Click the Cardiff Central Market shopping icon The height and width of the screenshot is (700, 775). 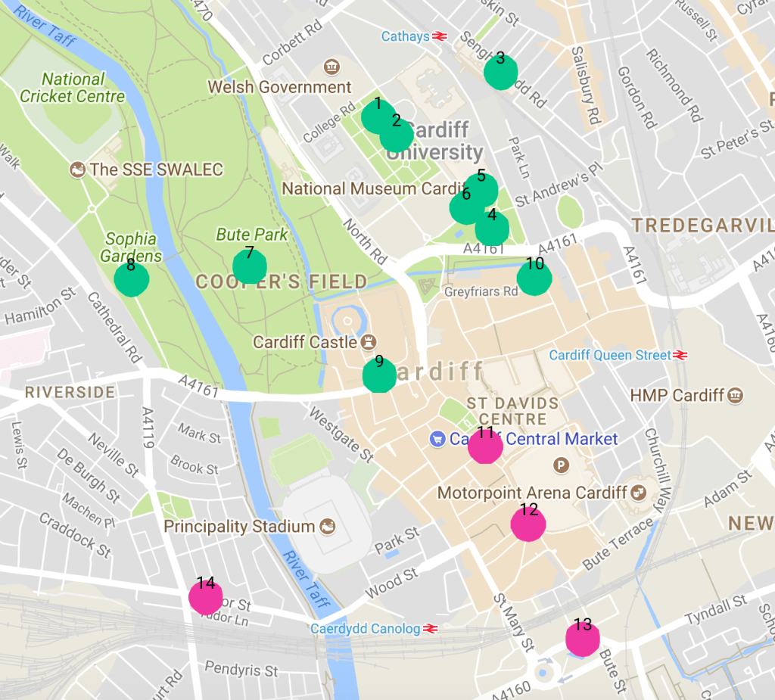[x=437, y=439]
